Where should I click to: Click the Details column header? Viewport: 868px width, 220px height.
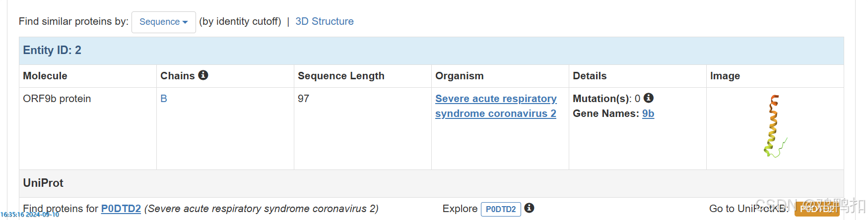[x=590, y=76]
